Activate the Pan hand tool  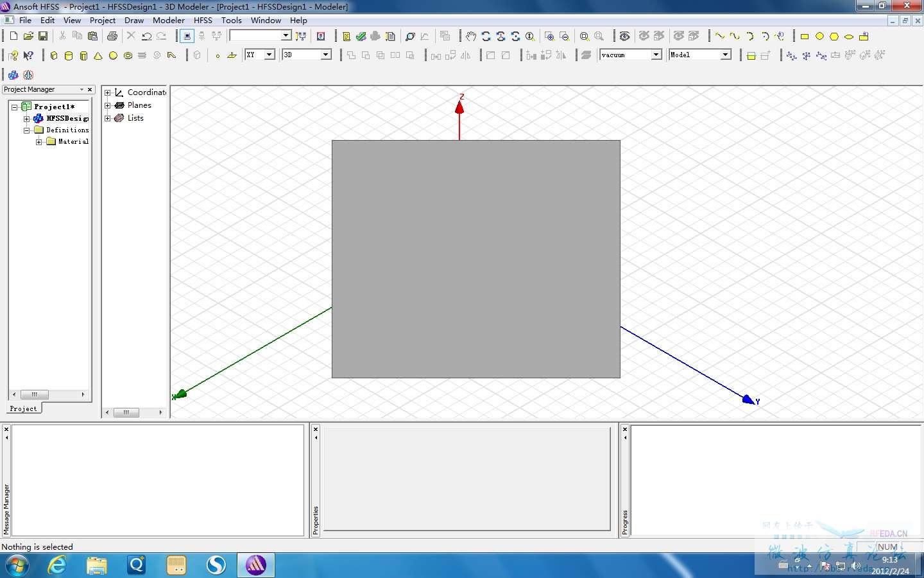pos(471,37)
